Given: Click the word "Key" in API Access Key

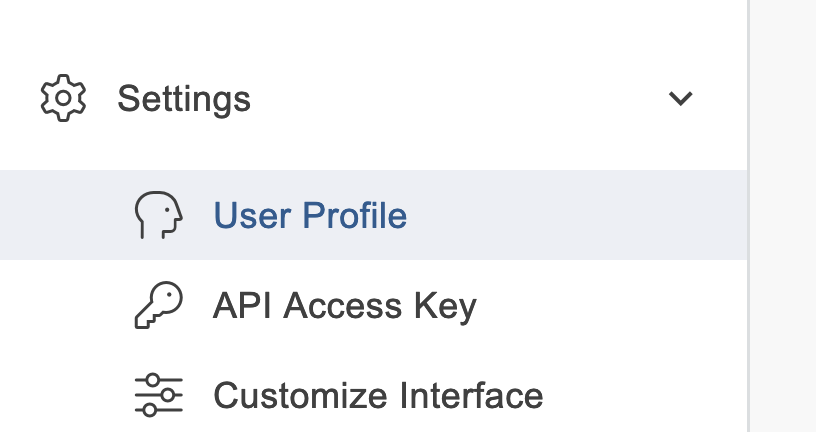Looking at the screenshot, I should tap(448, 305).
